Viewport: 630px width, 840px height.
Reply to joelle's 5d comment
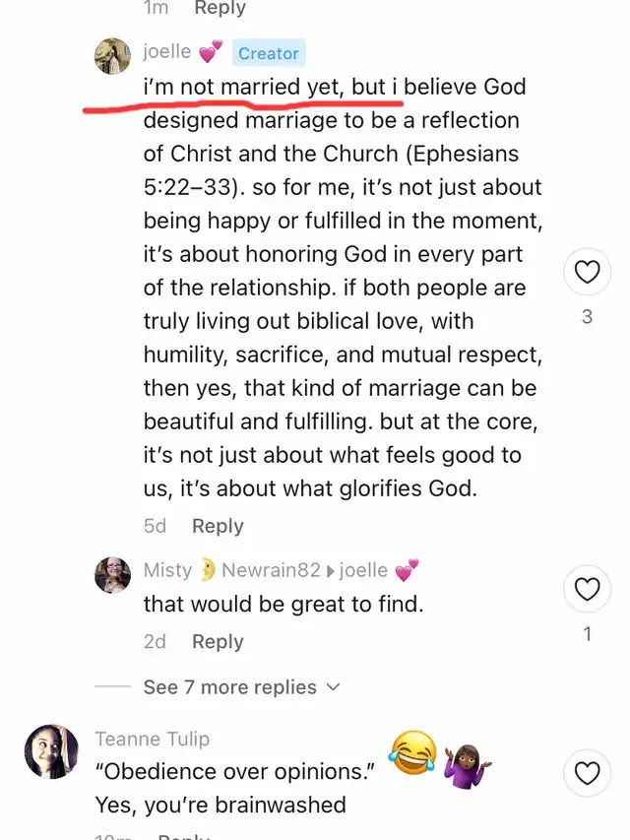point(218,526)
